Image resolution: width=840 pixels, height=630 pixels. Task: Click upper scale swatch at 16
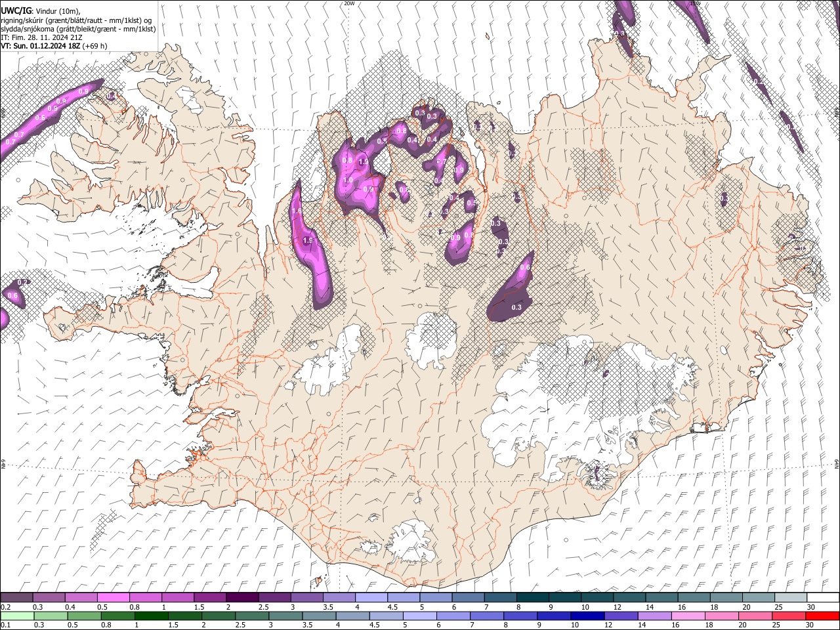[x=694, y=598]
